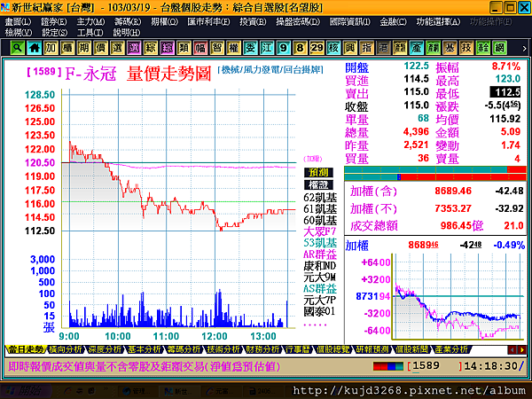Click the magenta 選 toolbar icon
This screenshot has width=532, height=399.
coord(134,48)
